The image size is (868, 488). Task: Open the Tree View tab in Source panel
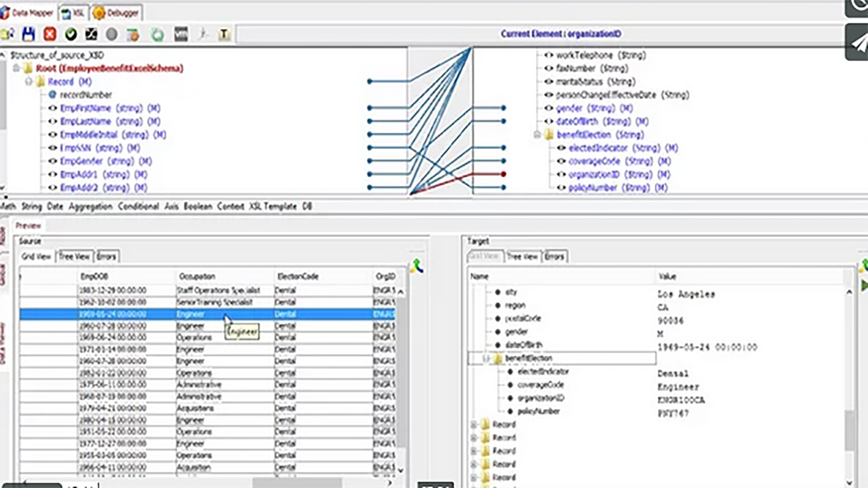click(74, 257)
